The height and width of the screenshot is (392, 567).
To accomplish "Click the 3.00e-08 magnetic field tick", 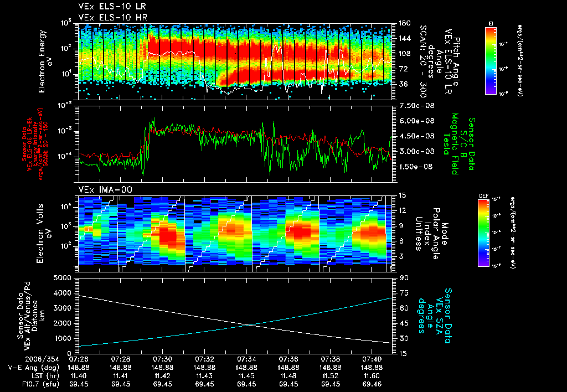I will 416,151.
